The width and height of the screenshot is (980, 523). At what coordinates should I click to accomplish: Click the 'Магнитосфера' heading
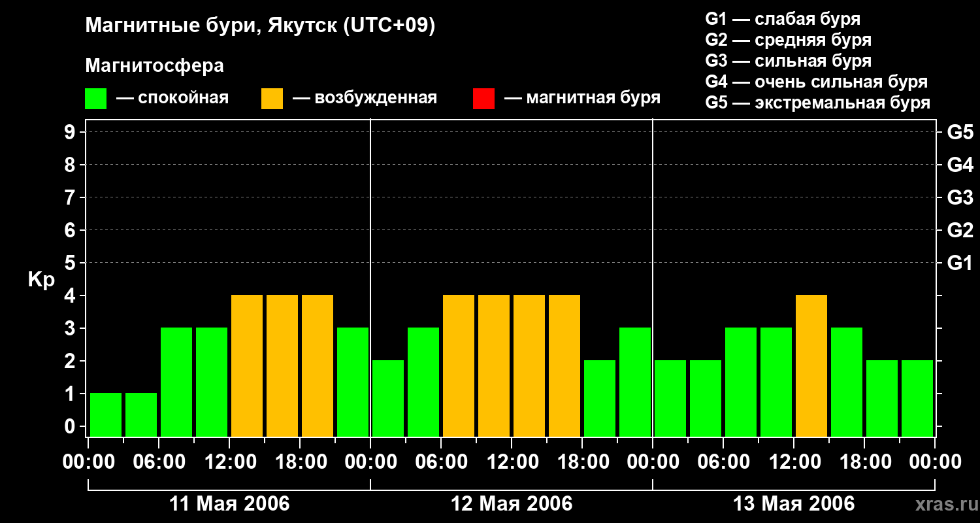tap(154, 66)
